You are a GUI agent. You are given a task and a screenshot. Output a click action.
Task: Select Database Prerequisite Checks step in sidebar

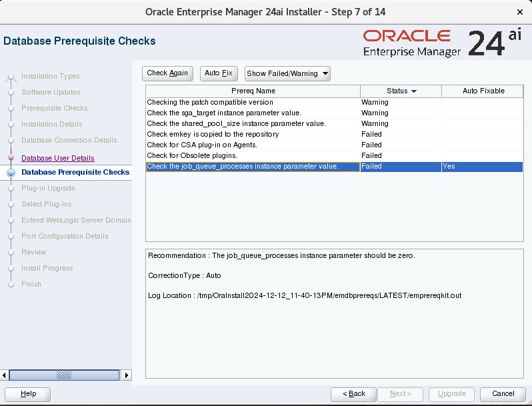(x=75, y=172)
